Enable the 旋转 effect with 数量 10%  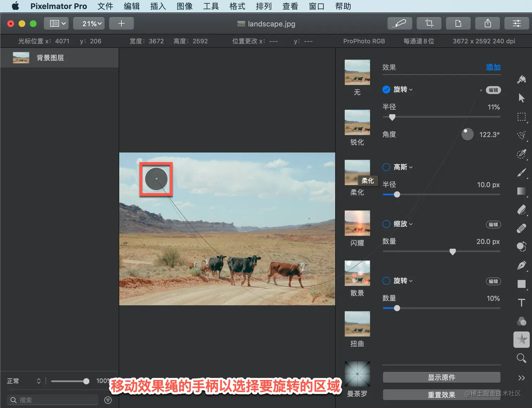pyautogui.click(x=386, y=281)
